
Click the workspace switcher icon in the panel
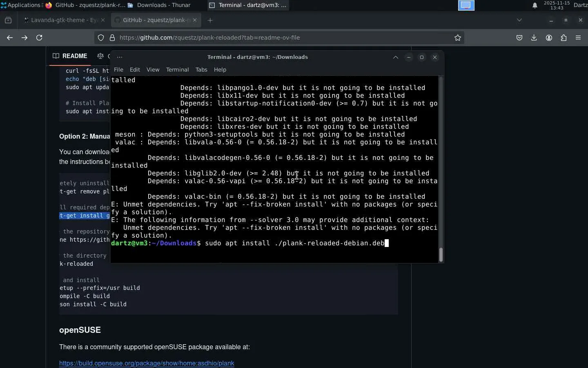coord(466,5)
